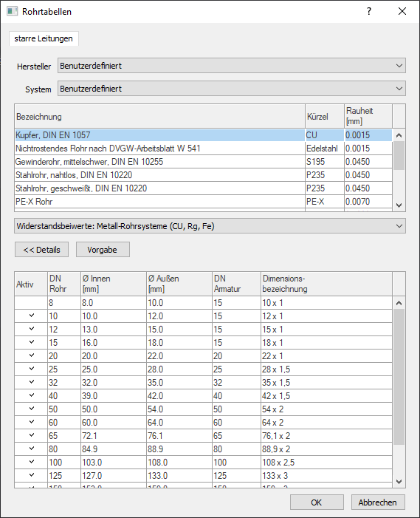Select row Stahlrohr, geschweißt, DIN EN 10220
Image resolution: width=420 pixels, height=518 pixels.
[203, 188]
